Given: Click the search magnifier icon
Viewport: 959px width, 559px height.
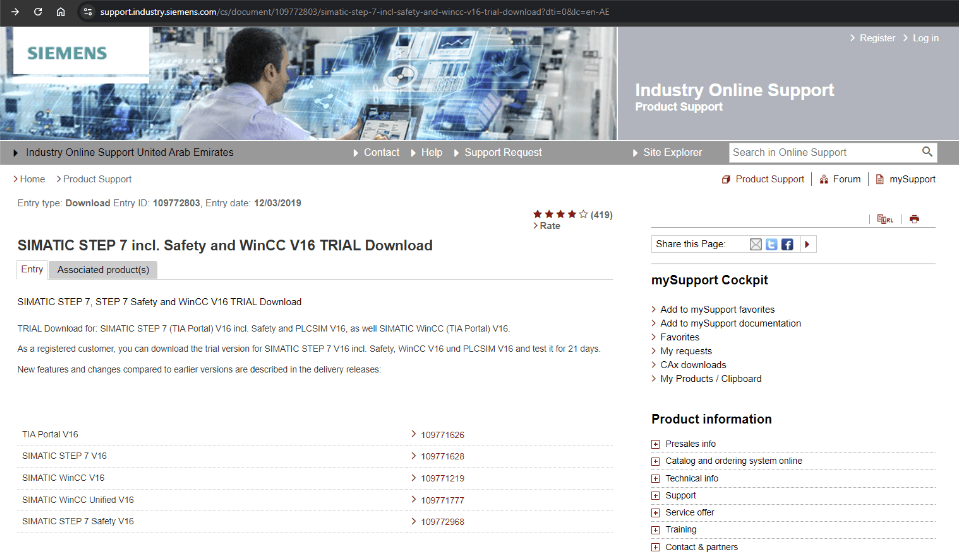Looking at the screenshot, I should pos(927,152).
